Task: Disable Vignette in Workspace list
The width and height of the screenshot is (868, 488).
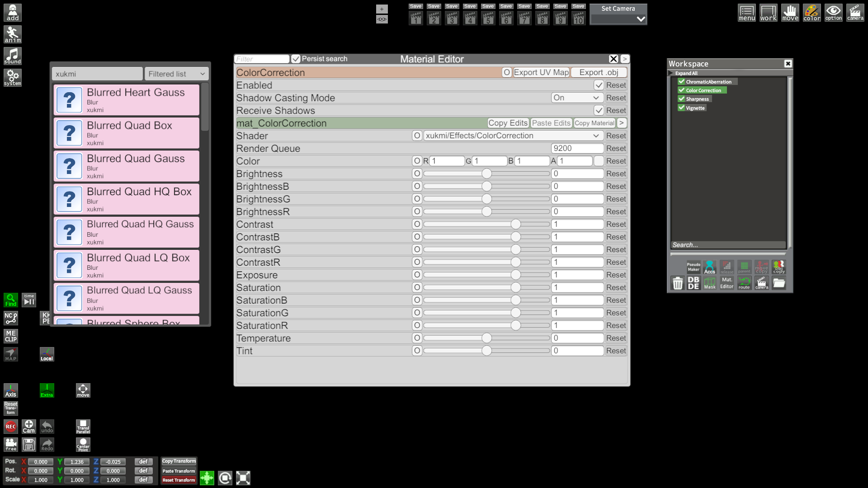Action: [681, 108]
